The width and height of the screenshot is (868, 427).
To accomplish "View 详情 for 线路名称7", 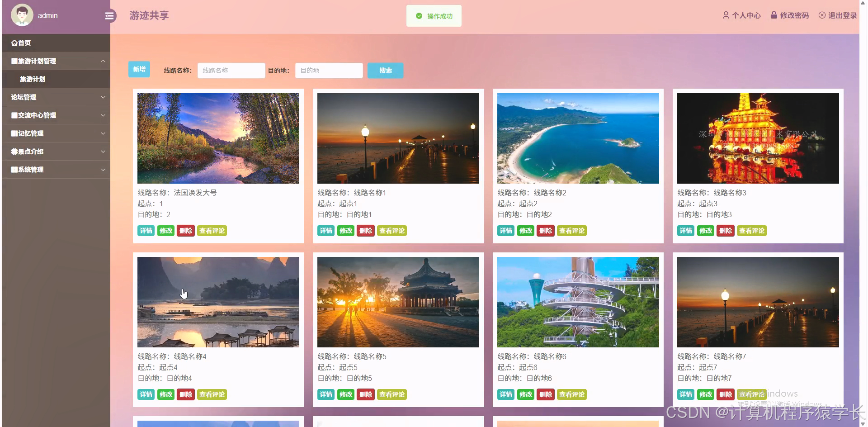I will coord(686,394).
